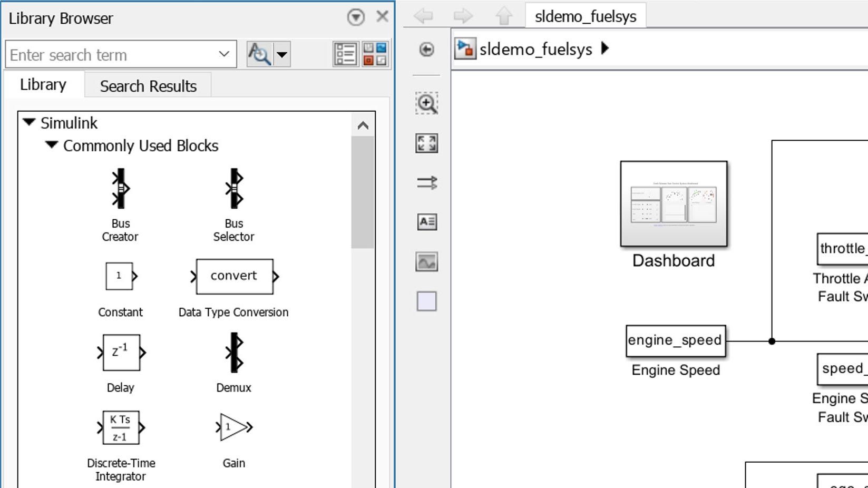Switch to block icon view in Library Browser
The image size is (868, 488).
point(376,53)
